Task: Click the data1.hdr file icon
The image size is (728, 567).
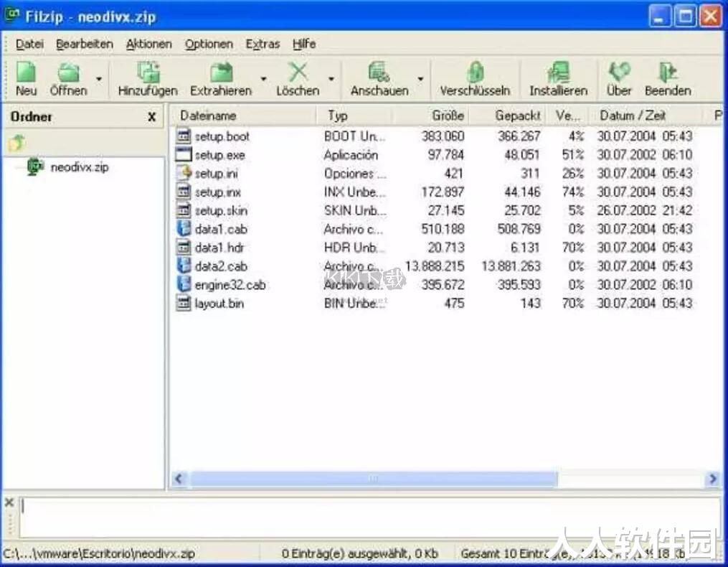Action: pos(184,248)
